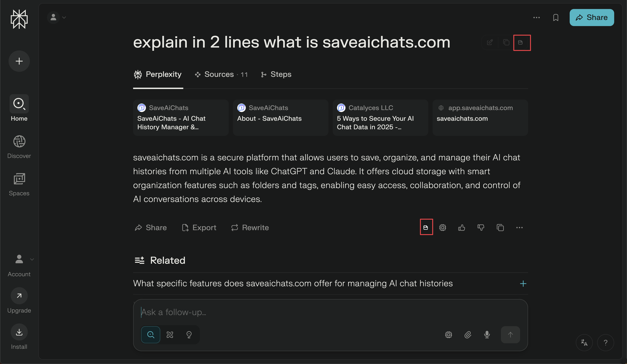Open the Spaces icon in the sidebar
Viewport: 627px width, 364px height.
(x=19, y=179)
